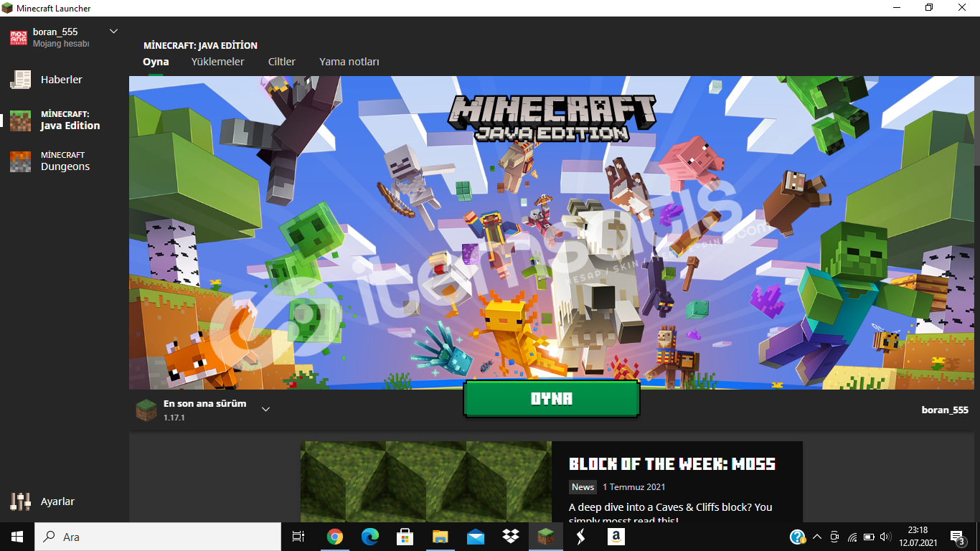Show hidden system tray icons

[x=817, y=537]
